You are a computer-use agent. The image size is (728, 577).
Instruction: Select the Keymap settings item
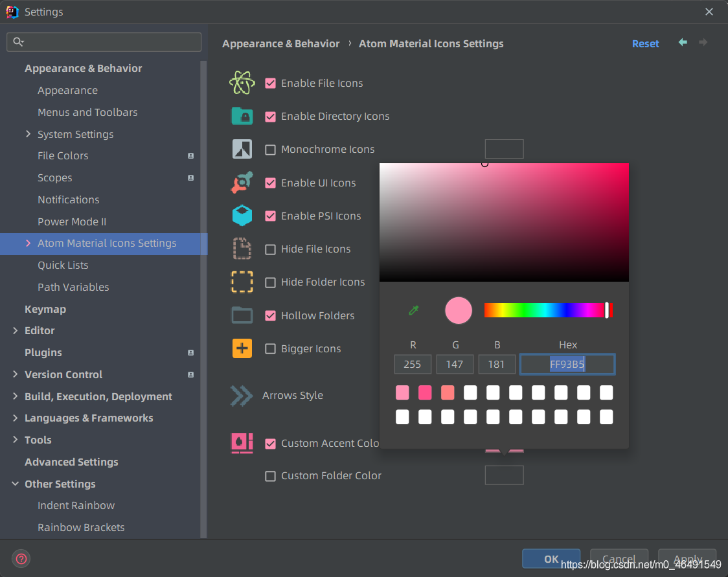[x=45, y=309]
